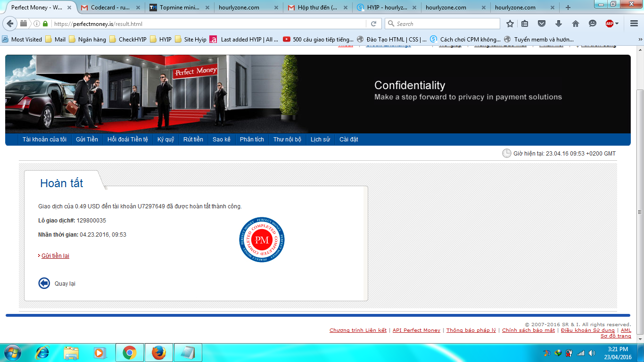Click the Firefox taskbar icon
Viewport: 644px width, 362px height.
[x=158, y=353]
